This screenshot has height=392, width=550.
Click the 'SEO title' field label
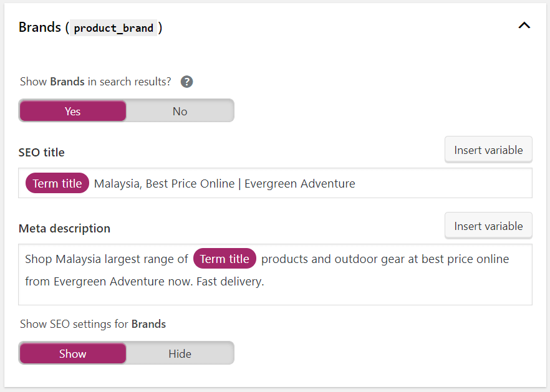(x=41, y=153)
